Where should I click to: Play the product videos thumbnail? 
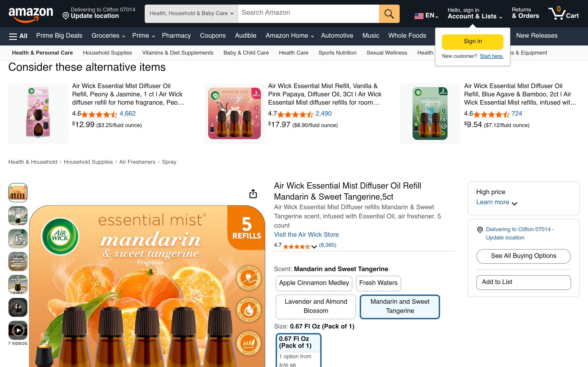coord(18,330)
